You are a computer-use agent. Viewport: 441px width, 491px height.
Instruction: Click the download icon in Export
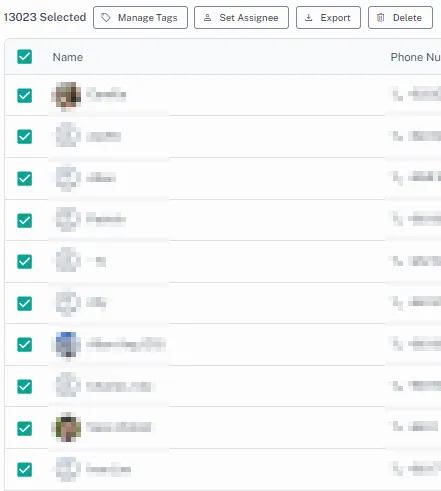click(x=309, y=18)
